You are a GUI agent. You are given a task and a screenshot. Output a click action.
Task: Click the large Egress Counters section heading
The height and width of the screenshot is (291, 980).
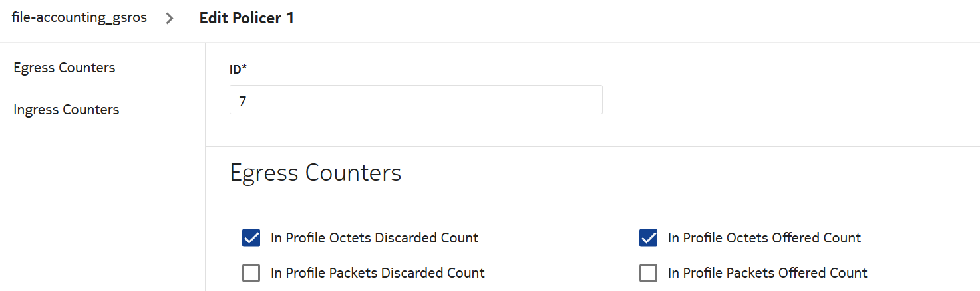pos(315,173)
